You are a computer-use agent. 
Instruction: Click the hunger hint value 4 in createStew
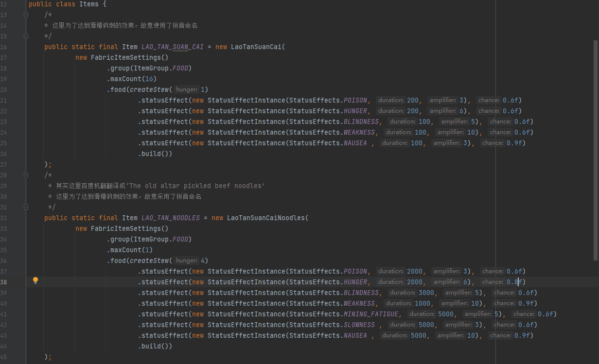202,261
